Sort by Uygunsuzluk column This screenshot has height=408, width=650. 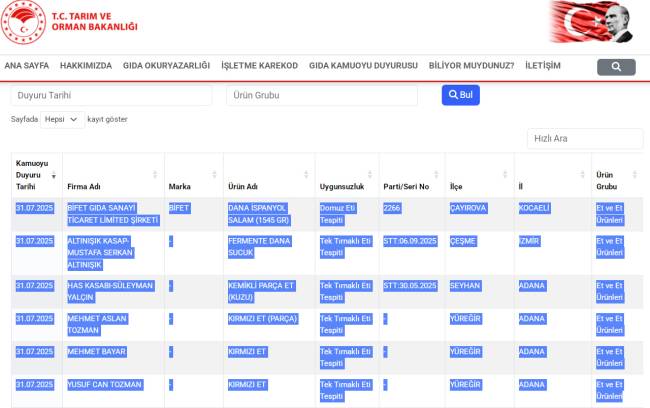click(347, 175)
